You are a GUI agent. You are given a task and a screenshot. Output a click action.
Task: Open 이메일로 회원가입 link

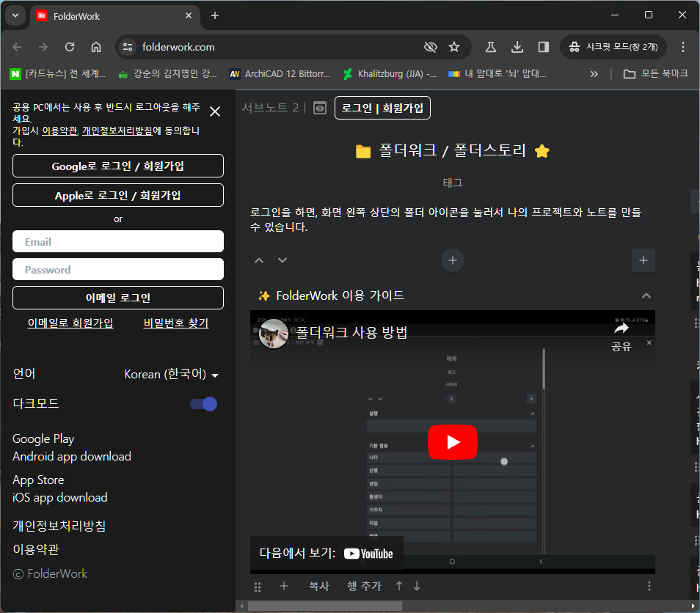(x=70, y=323)
